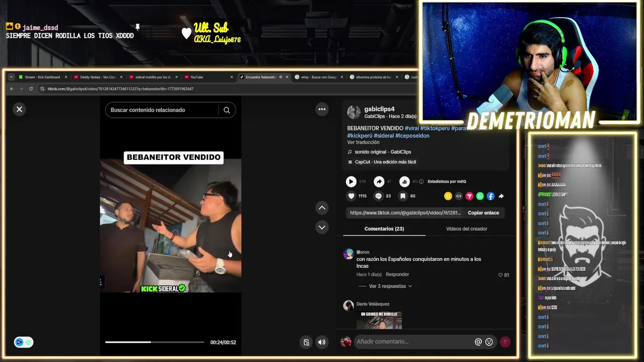Click the vidIQ play views icon

tap(351, 182)
